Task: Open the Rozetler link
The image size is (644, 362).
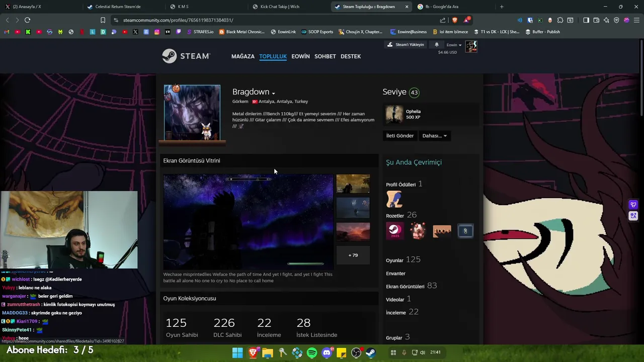Action: (x=395, y=216)
